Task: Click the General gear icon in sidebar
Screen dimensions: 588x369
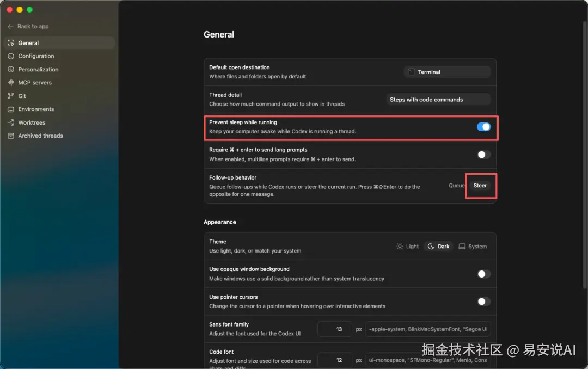Action: (11, 43)
